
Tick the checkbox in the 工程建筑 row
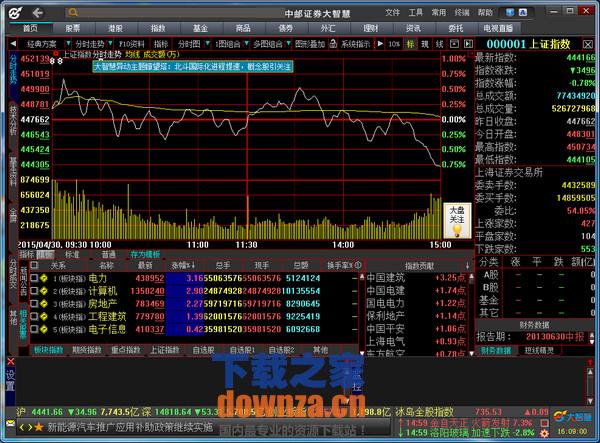34,316
